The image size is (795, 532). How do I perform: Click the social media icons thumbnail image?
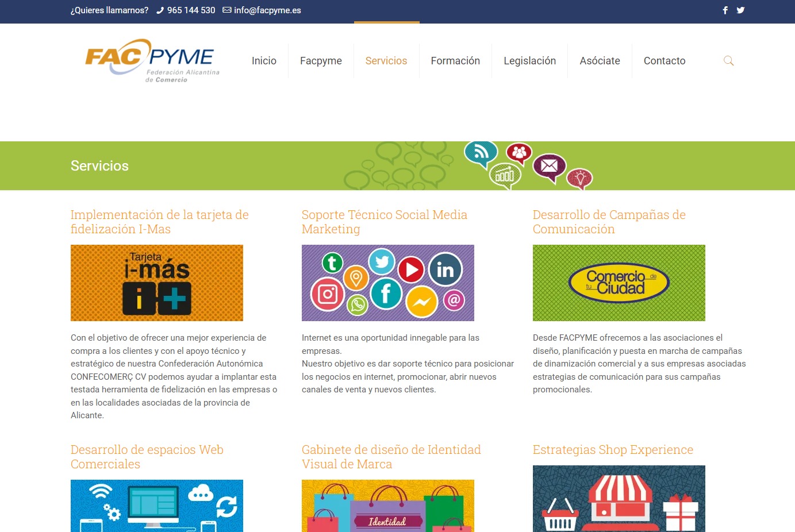pos(388,283)
